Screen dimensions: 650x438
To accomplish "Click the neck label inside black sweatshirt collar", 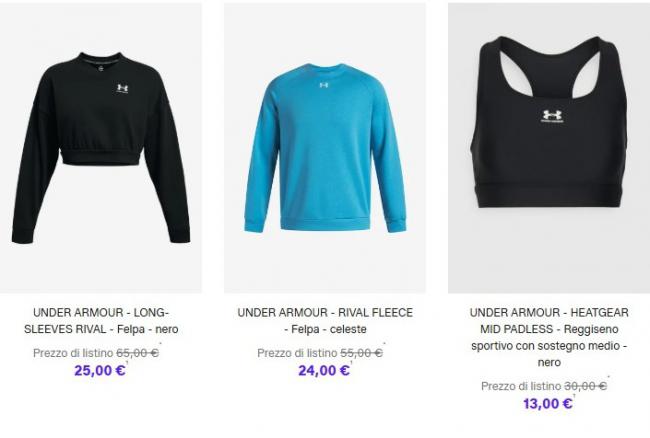I will [101, 66].
